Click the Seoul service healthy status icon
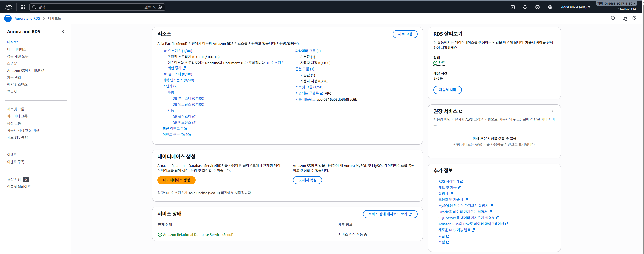This screenshot has height=254, width=644. click(x=160, y=235)
